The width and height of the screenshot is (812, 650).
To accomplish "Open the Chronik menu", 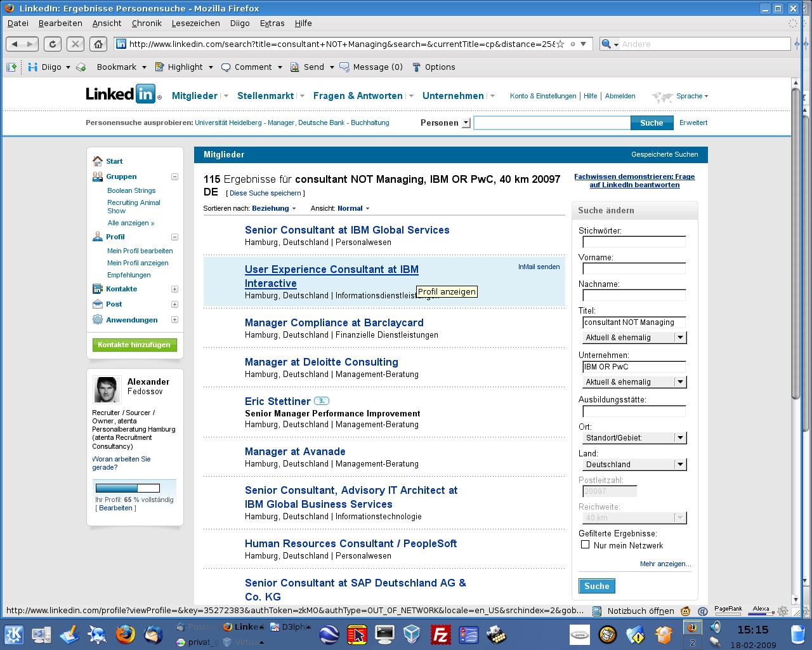I will (x=147, y=23).
